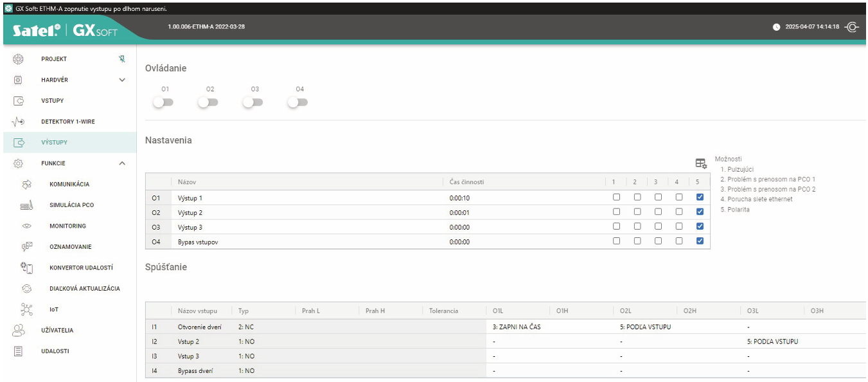This screenshot has height=382, width=868.
Task: Click the pin icon next to PROJEKT
Action: click(122, 59)
